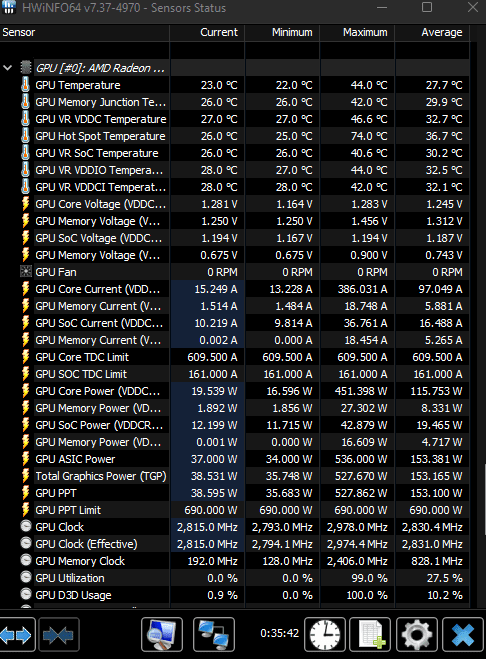Viewport: 486px width, 659px height.
Task: Click the HWiNFO64 app icon in title bar
Action: [x=8, y=7]
